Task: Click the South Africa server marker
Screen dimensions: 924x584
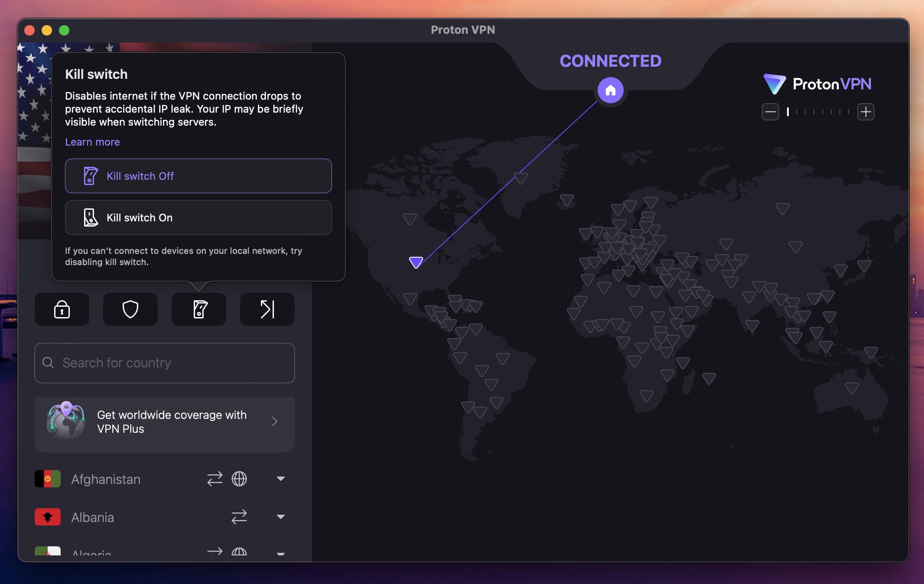Action: point(647,396)
